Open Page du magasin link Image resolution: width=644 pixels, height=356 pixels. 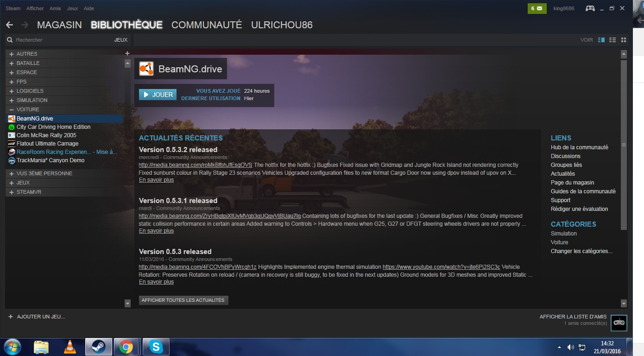572,183
